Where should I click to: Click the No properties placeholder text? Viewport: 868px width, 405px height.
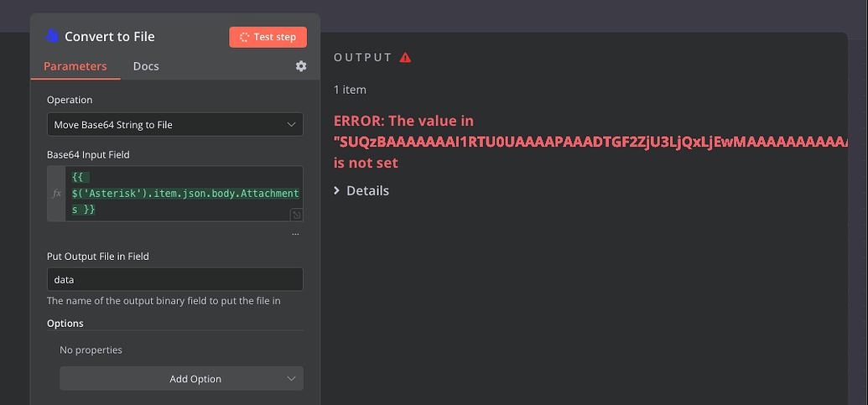click(91, 350)
